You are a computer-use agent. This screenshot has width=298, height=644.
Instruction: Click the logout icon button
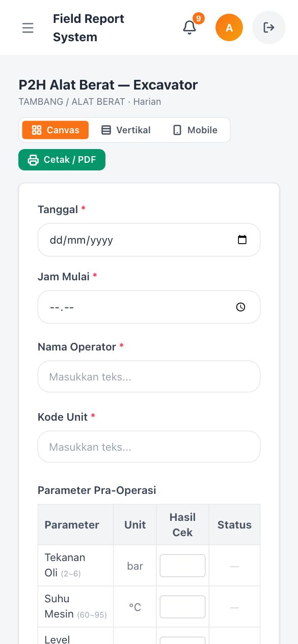tap(269, 27)
